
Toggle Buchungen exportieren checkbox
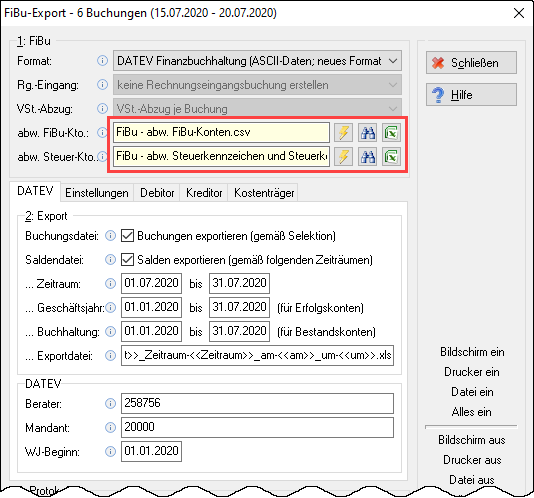[127, 236]
